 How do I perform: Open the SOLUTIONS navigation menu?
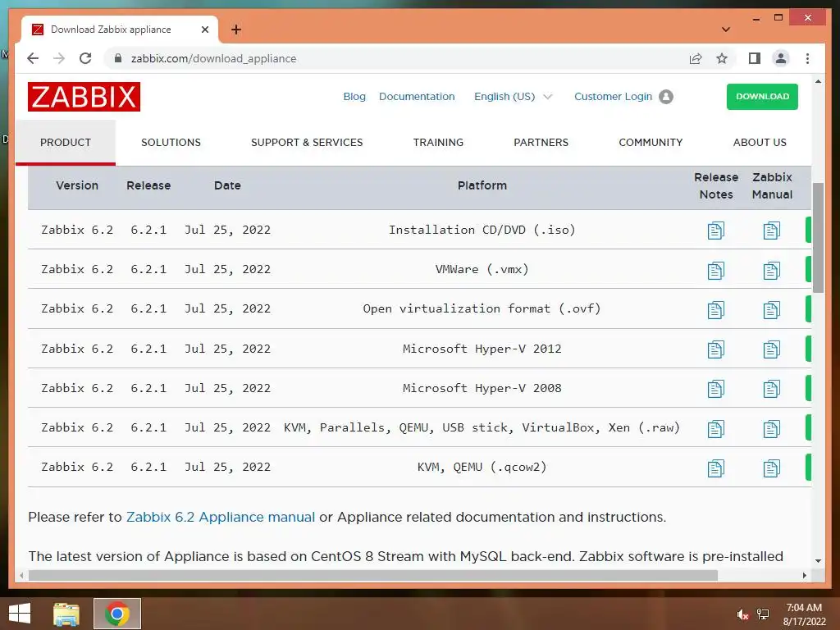click(171, 143)
